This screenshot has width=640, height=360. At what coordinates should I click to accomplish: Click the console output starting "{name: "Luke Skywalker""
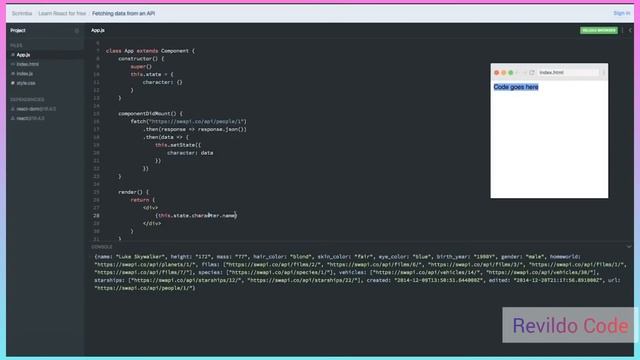[x=359, y=272]
